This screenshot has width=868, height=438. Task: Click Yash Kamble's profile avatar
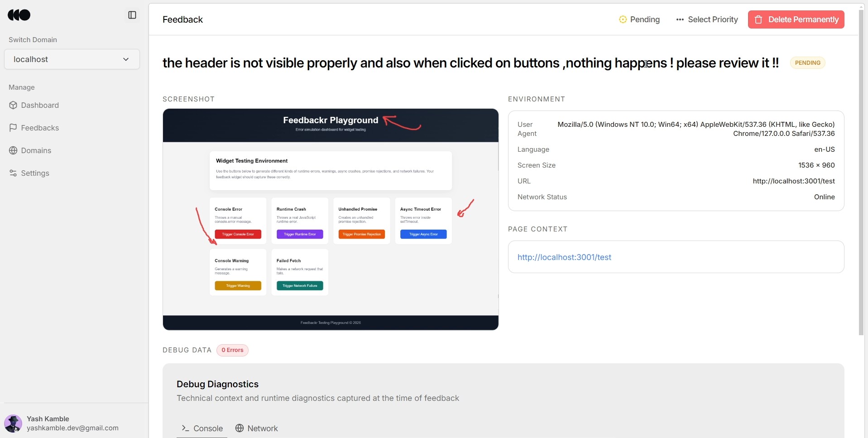point(13,424)
